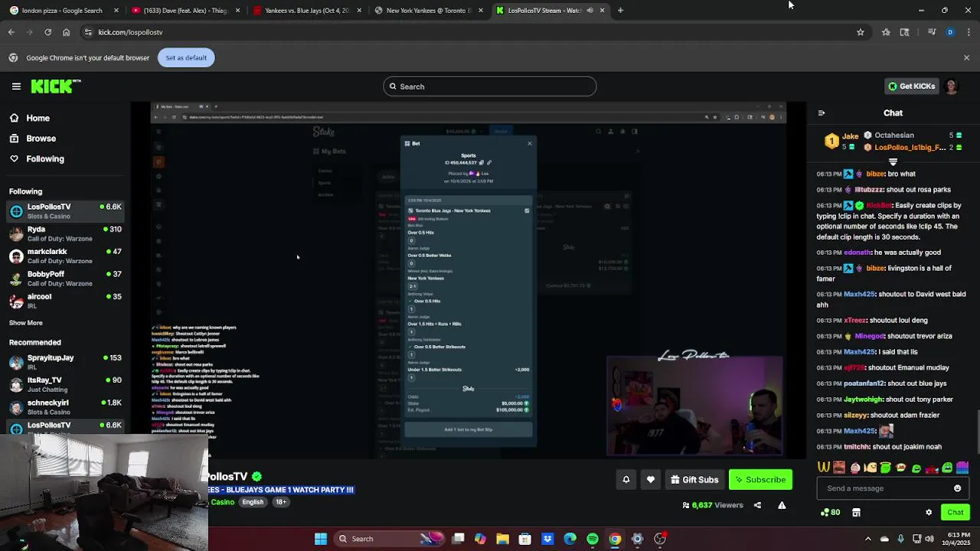980x551 pixels.
Task: Dismiss the default browser infobar
Action: click(x=966, y=57)
